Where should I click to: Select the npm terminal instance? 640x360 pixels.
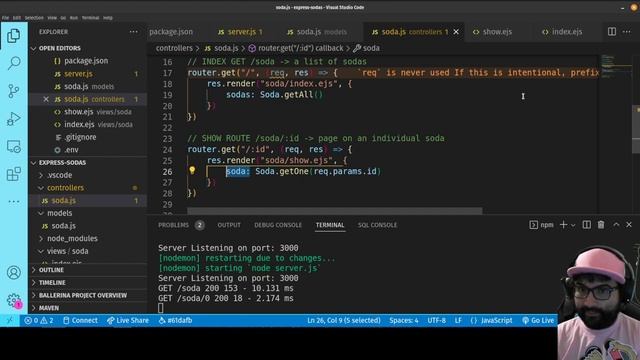click(x=541, y=225)
